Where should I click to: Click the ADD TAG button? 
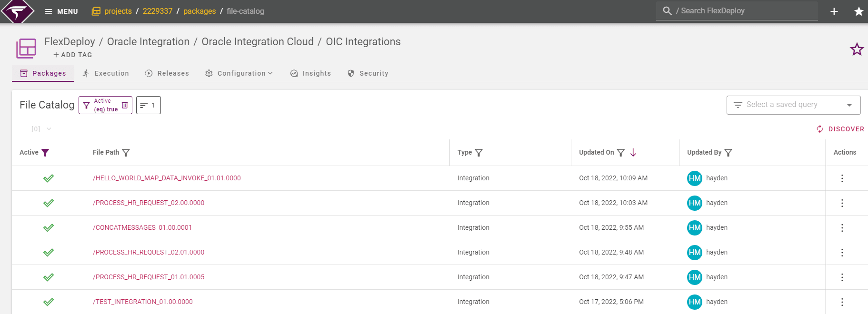(x=73, y=55)
